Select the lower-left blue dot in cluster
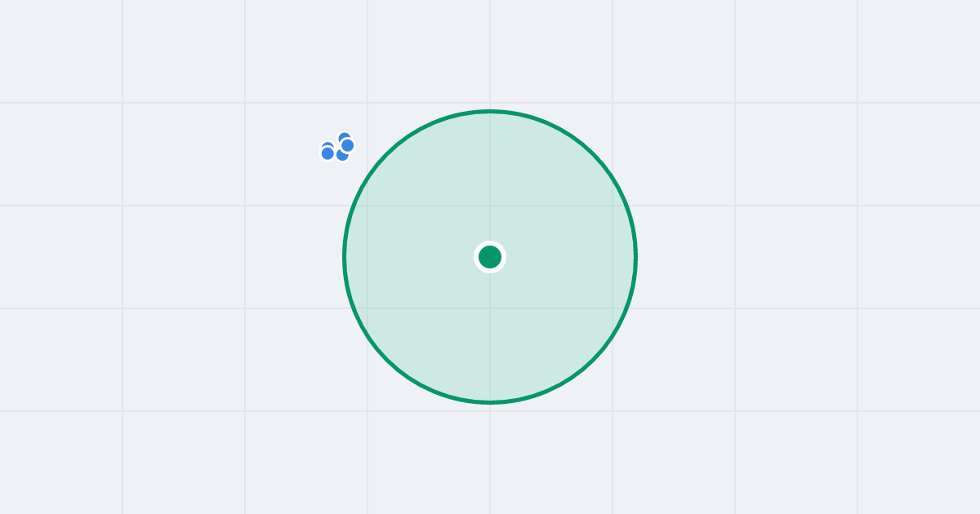This screenshot has height=514, width=980. pyautogui.click(x=327, y=153)
